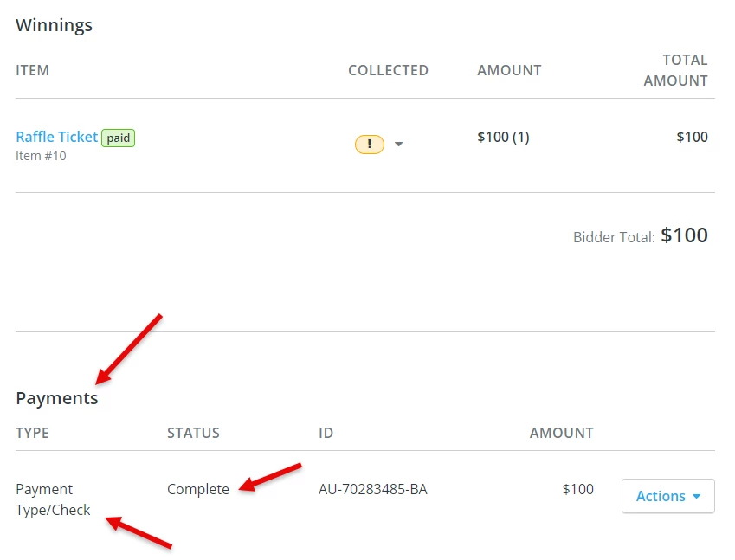Click the ITEM column header

point(32,70)
